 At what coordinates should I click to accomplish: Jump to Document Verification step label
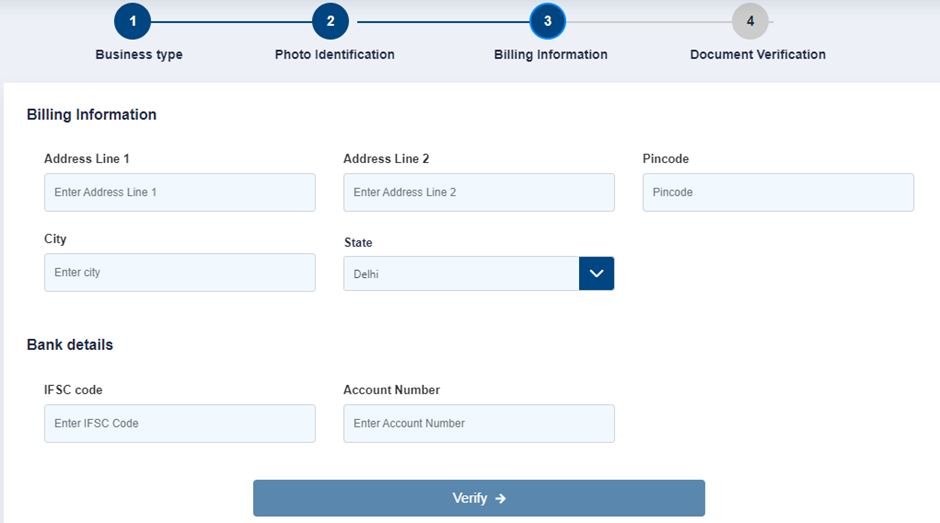pos(758,55)
